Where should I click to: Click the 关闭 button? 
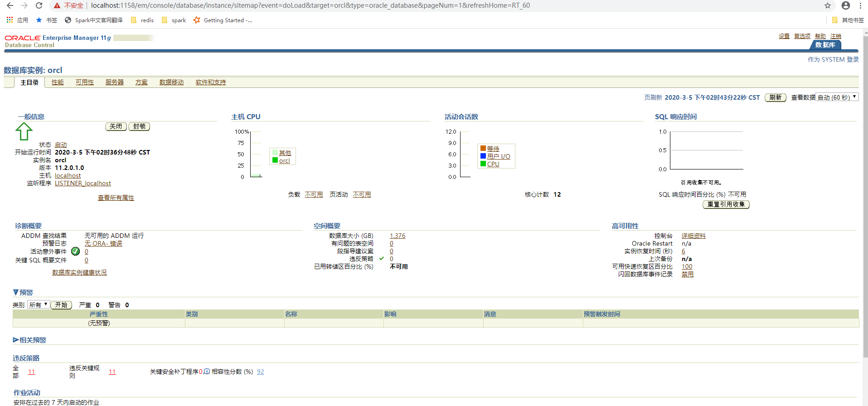(116, 126)
